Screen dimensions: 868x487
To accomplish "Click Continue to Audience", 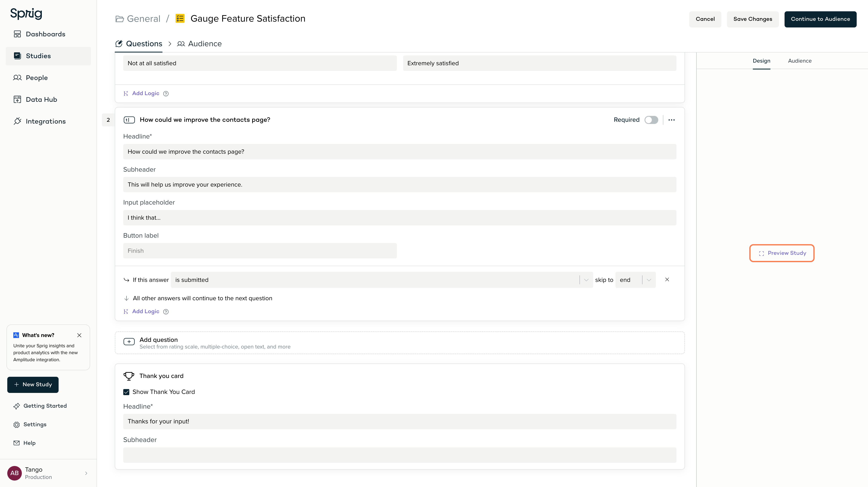I will point(820,19).
